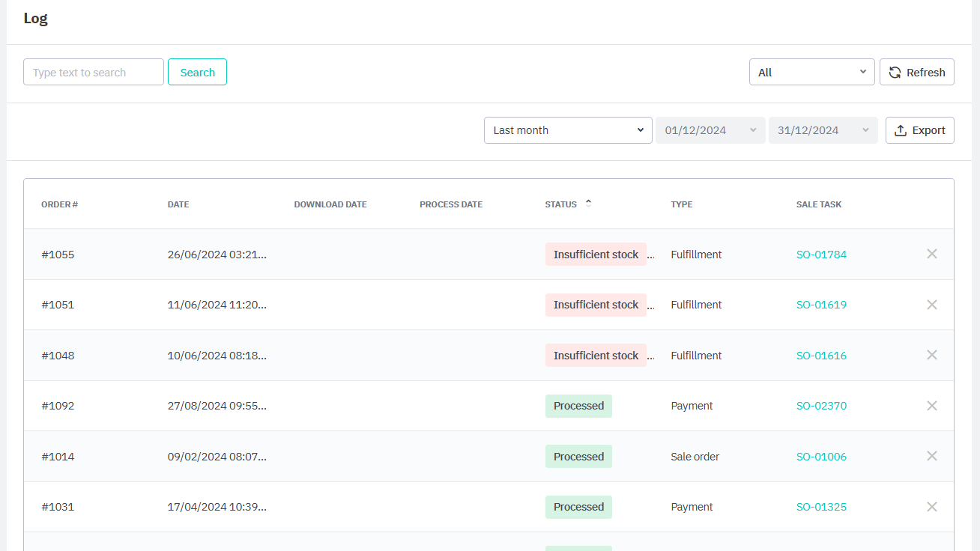Click the Search button
The width and height of the screenshot is (980, 551).
[x=197, y=72]
